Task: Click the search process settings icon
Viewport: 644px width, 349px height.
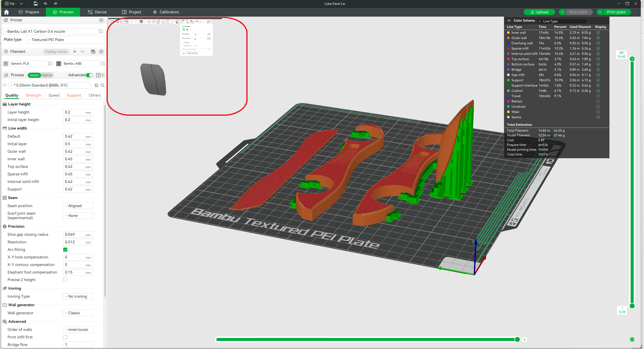Action: click(x=103, y=85)
